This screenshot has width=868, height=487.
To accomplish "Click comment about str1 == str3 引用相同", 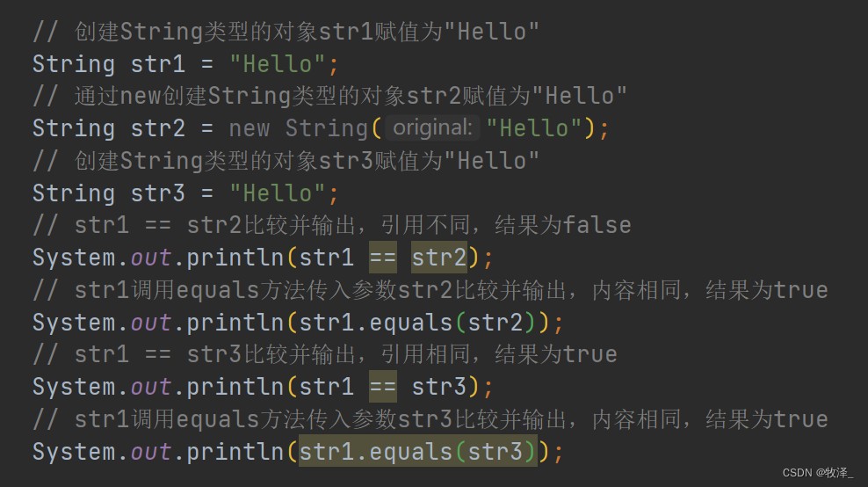I will [325, 355].
